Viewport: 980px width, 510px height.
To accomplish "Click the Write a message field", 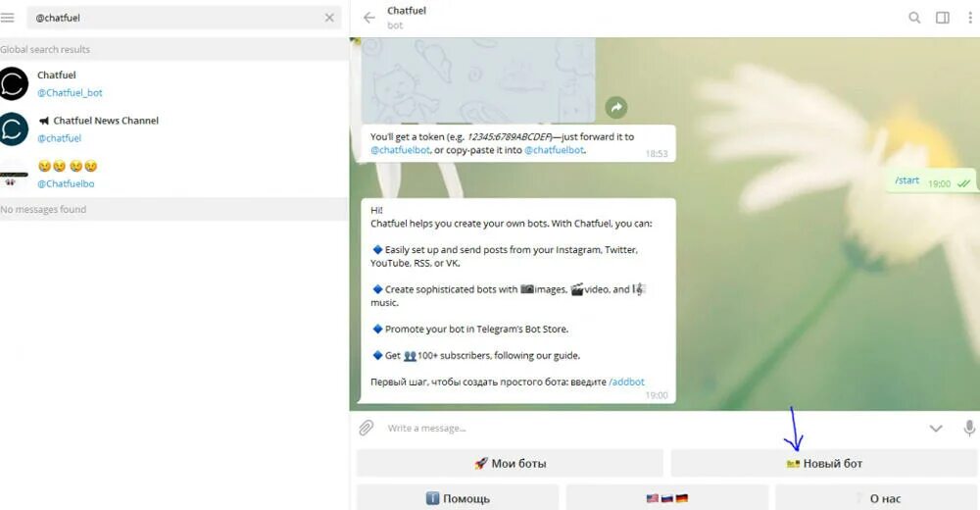I will coord(650,428).
